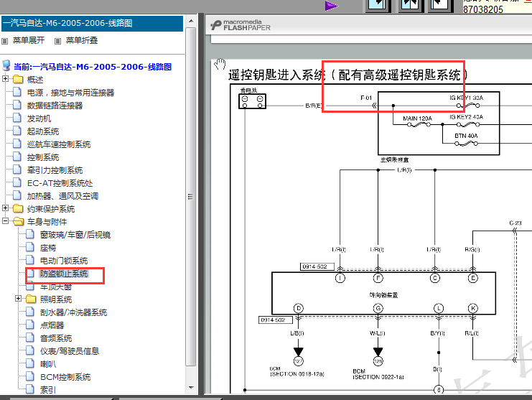532x400 pixels.
Task: Open the EC-AT控制系统处 page
Action: [60, 183]
